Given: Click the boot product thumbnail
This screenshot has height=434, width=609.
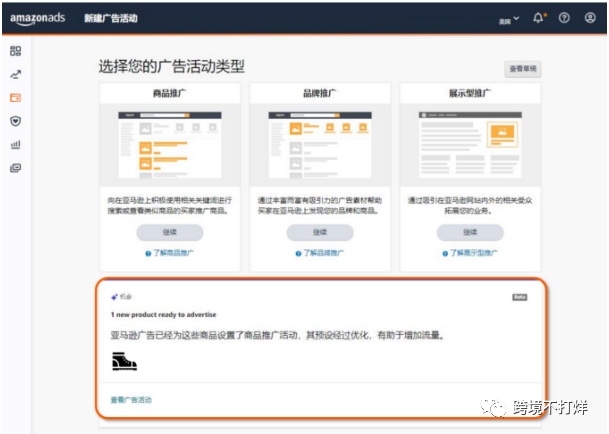Looking at the screenshot, I should pos(124,361).
